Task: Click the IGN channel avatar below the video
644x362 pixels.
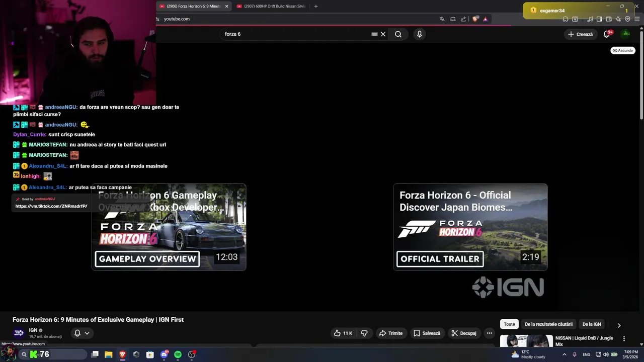Action: pos(19,333)
